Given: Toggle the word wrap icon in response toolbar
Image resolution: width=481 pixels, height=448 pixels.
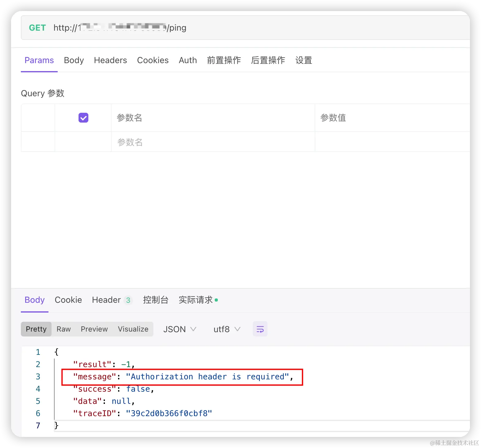Looking at the screenshot, I should (260, 329).
